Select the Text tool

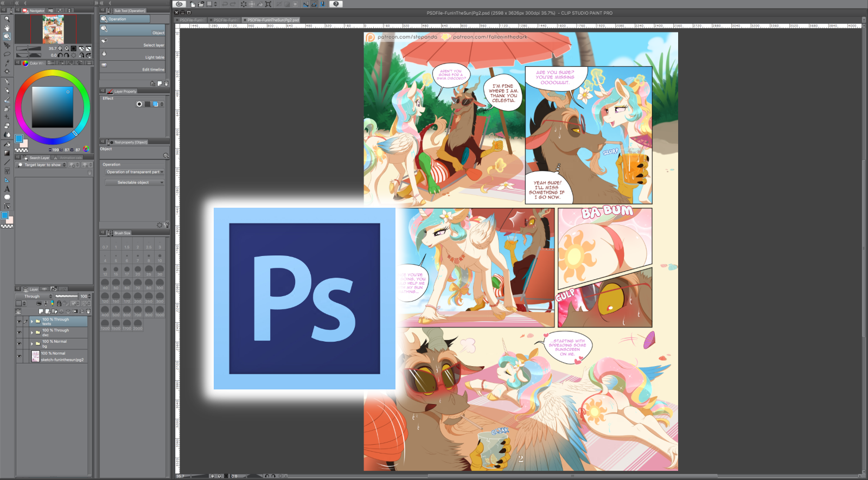click(x=7, y=189)
